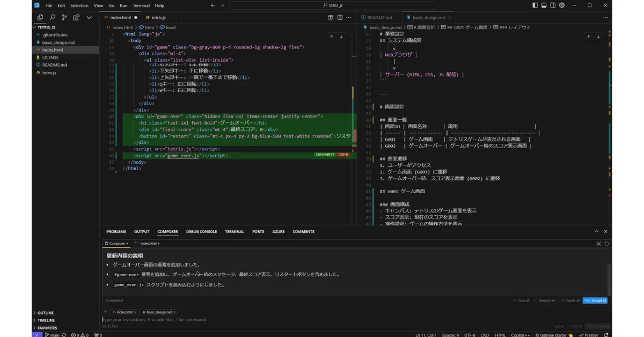Image resolution: width=644 pixels, height=337 pixels.
Task: Go back with the navigation arrow
Action: [x=213, y=5]
